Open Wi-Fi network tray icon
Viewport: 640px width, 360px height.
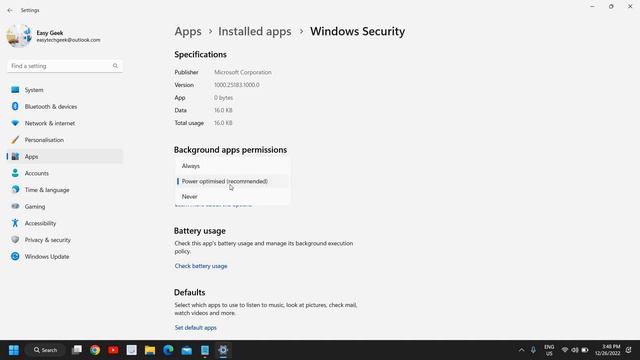click(x=565, y=350)
